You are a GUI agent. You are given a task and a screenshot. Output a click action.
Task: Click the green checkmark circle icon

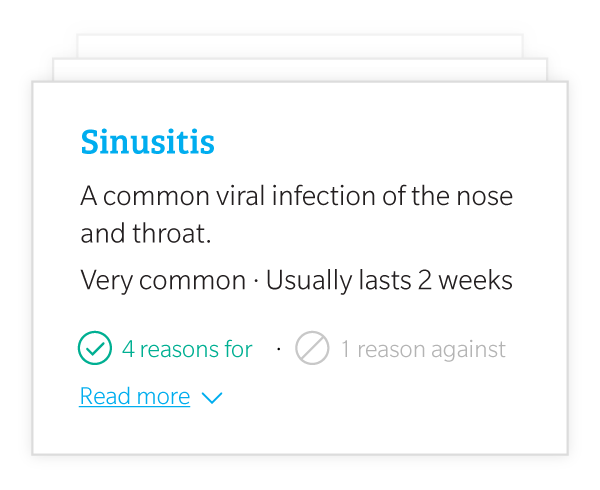[95, 348]
